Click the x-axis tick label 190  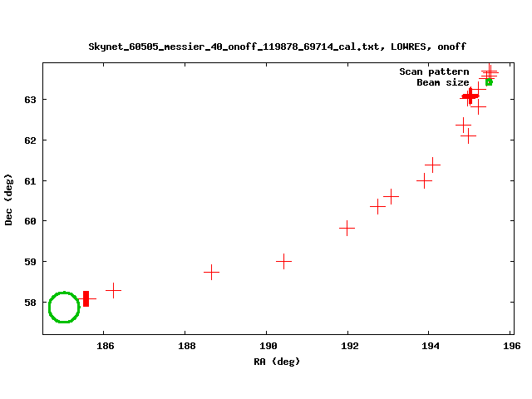point(268,346)
